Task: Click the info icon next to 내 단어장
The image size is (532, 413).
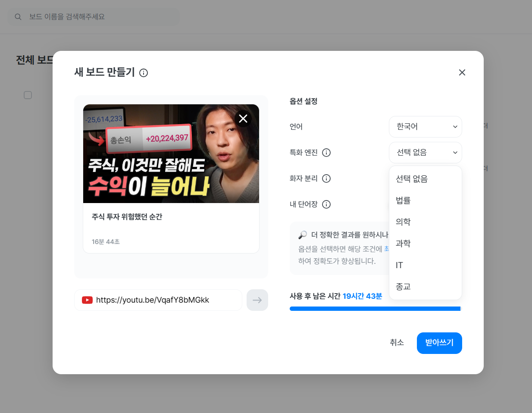Action: click(x=326, y=204)
